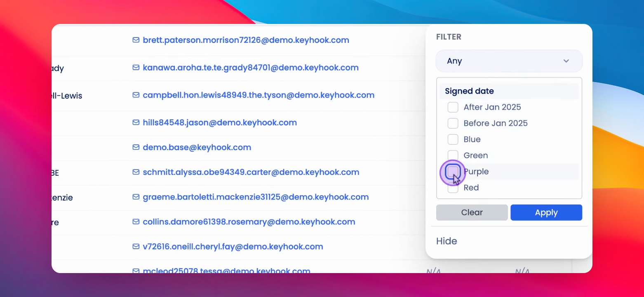Open campbell.hon.lewis48949.the.tyson email link

259,95
